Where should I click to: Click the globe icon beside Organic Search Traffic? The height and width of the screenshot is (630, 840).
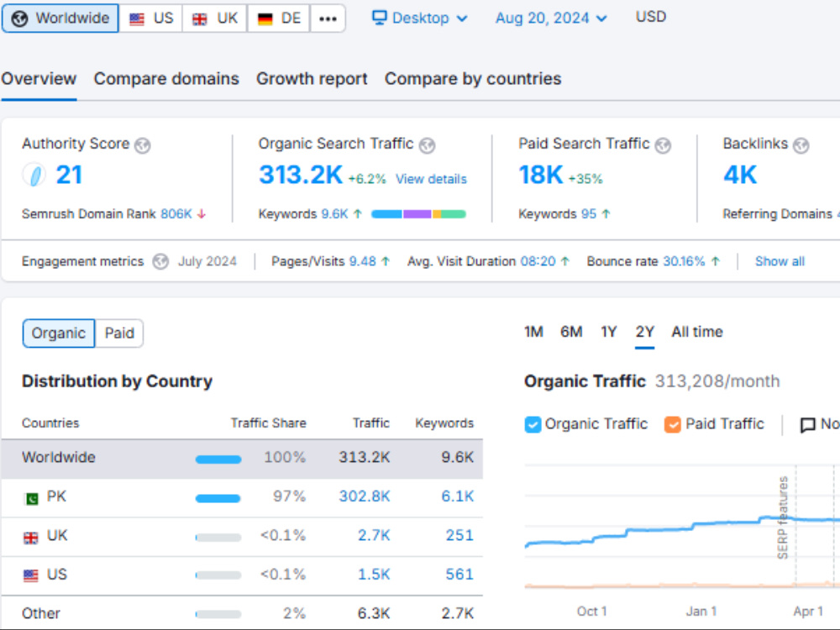[427, 145]
